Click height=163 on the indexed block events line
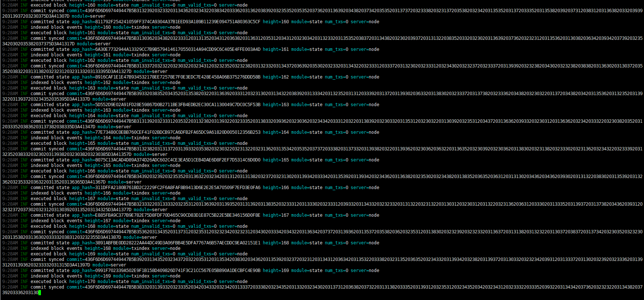Viewport: 644px width, 300px height. 98,110
